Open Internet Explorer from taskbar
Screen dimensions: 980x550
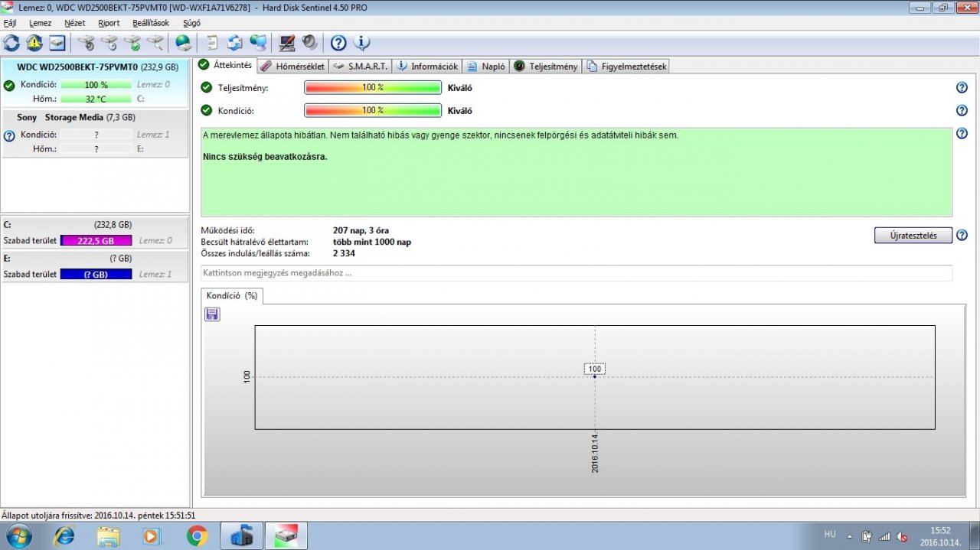pyautogui.click(x=65, y=536)
